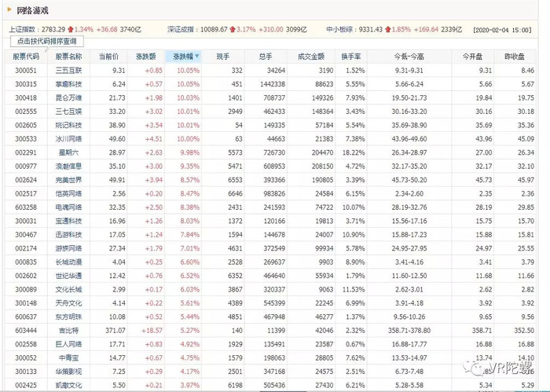Select stock code 002291
Screen dimensions: 550x392
click(x=26, y=152)
